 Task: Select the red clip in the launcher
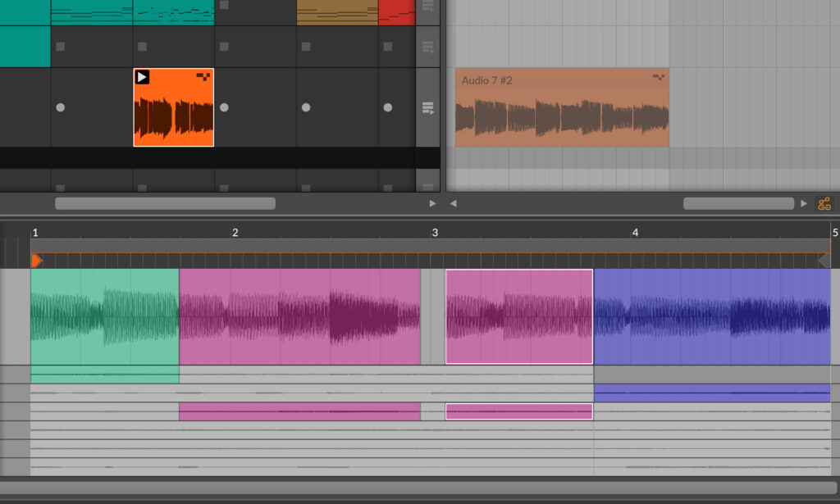click(397, 12)
